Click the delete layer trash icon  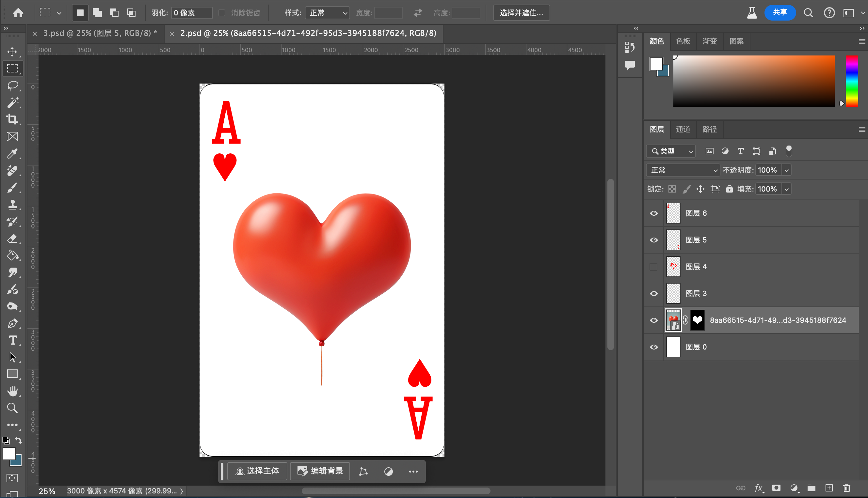point(846,488)
